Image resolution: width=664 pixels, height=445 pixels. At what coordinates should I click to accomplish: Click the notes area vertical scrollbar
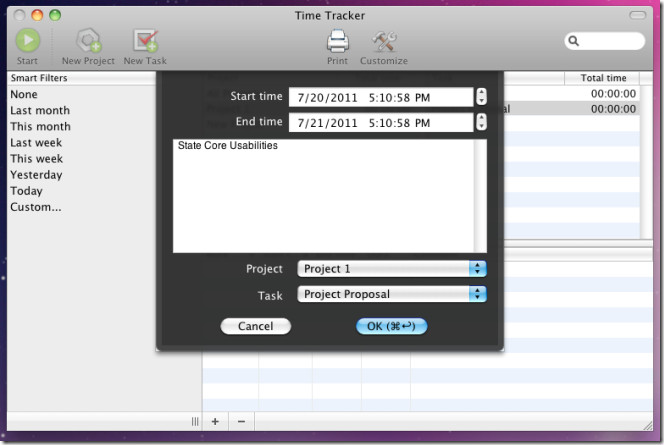tap(481, 196)
